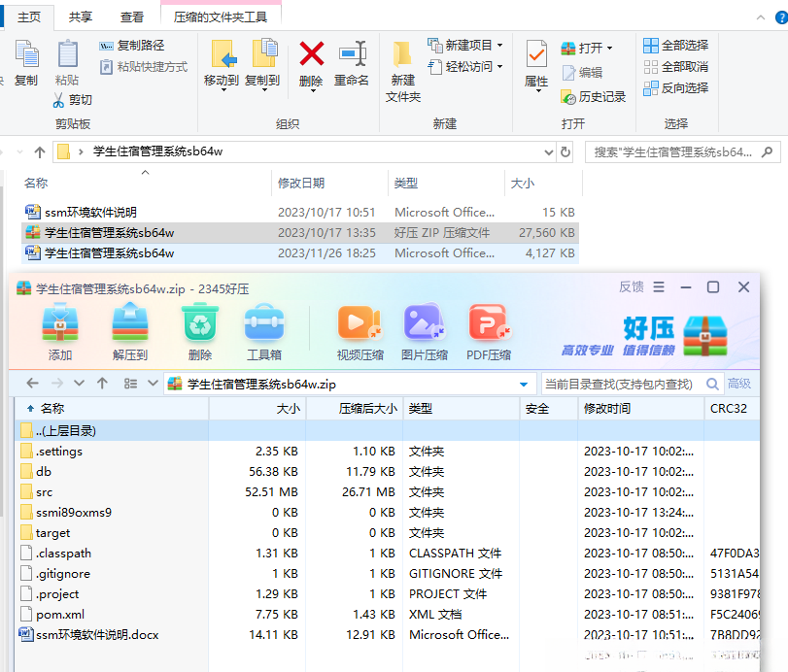Select the .settings folder in the archive
The height and width of the screenshot is (672, 788).
[x=388, y=452]
